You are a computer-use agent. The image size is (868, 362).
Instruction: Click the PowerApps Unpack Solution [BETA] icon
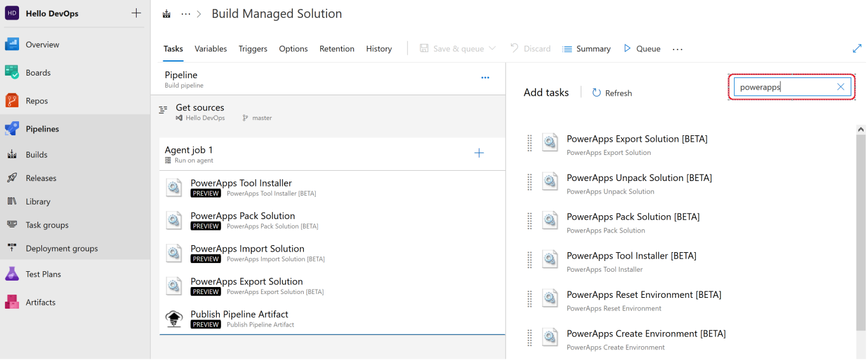coord(550,182)
